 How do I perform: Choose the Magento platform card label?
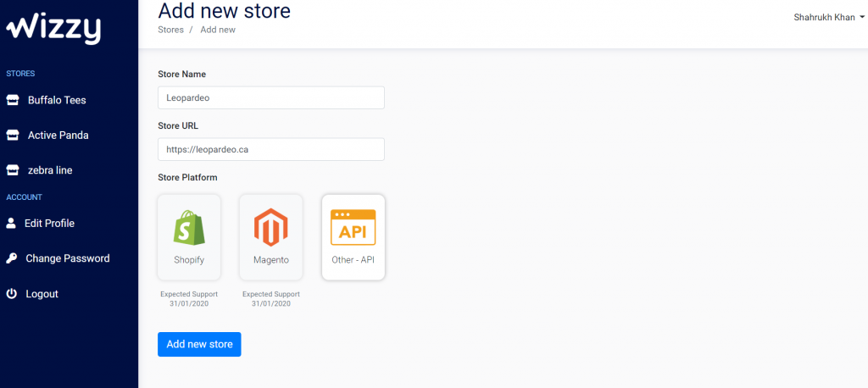(271, 259)
